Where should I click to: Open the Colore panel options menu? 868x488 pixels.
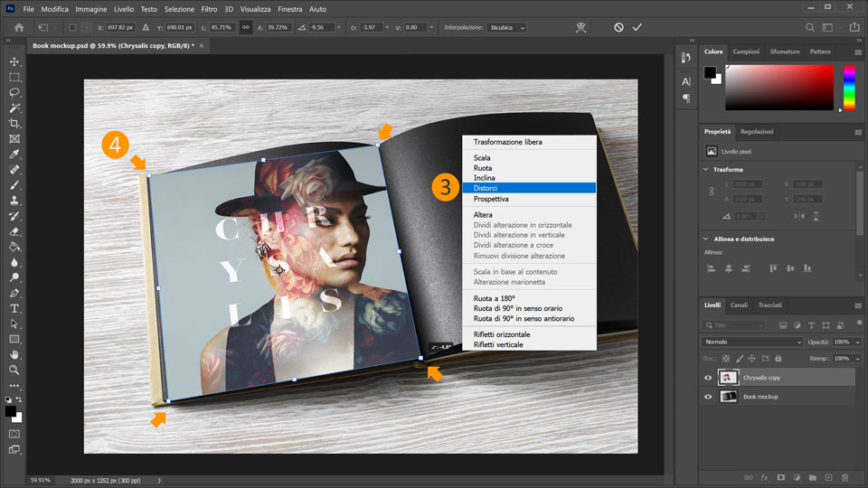tap(858, 52)
